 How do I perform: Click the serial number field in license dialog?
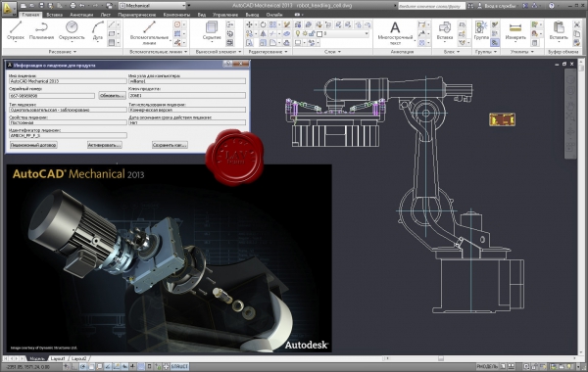pos(52,96)
